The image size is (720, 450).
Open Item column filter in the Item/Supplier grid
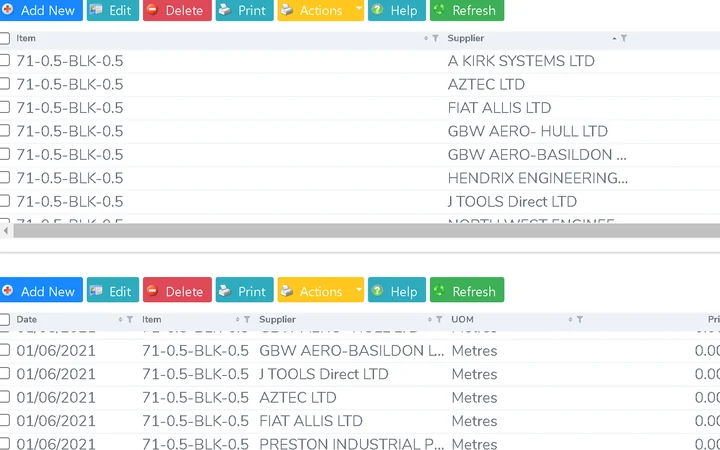coord(435,39)
